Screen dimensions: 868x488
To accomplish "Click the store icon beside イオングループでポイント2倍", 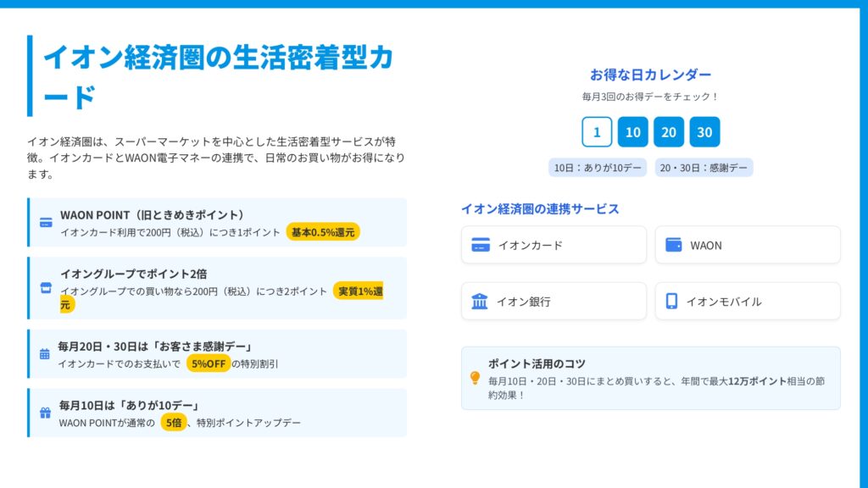I will tap(46, 288).
